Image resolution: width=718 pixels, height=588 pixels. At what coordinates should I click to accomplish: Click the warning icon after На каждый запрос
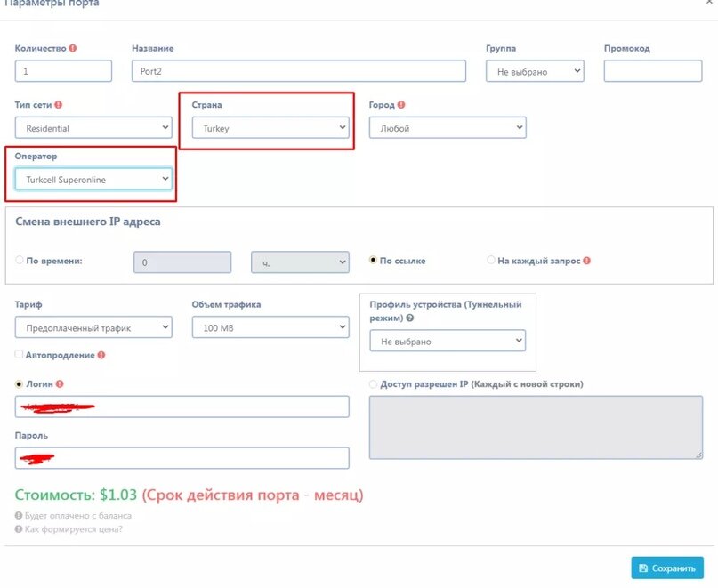(x=587, y=261)
